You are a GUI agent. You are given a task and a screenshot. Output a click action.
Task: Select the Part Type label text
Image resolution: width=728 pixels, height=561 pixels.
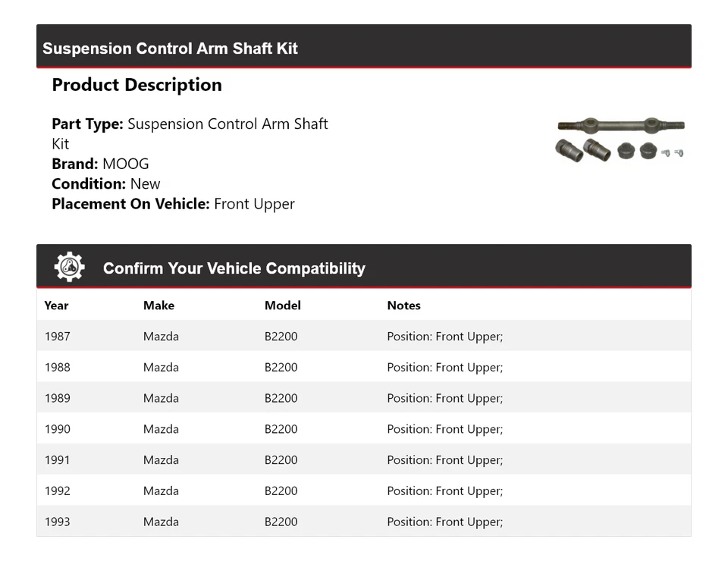tap(87, 124)
